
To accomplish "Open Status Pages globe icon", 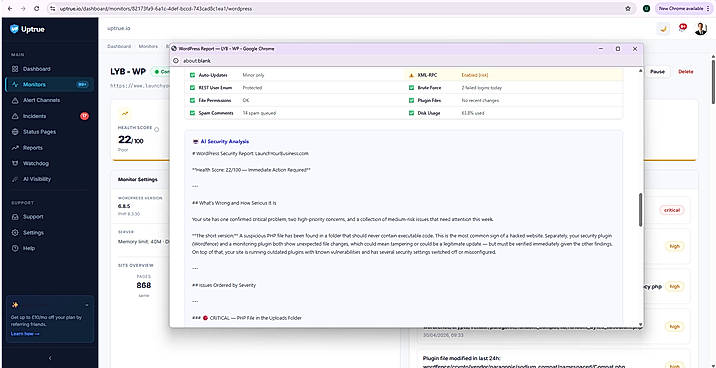I will [15, 132].
